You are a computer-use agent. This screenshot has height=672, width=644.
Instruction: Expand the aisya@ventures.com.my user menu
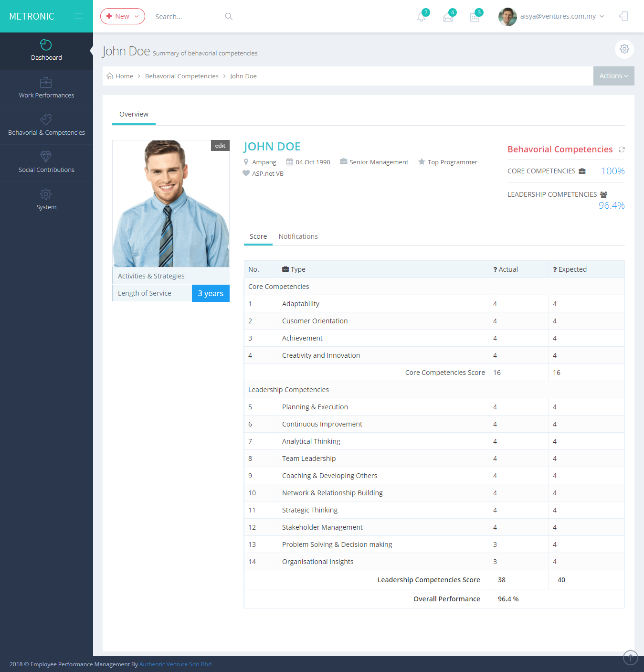click(562, 16)
